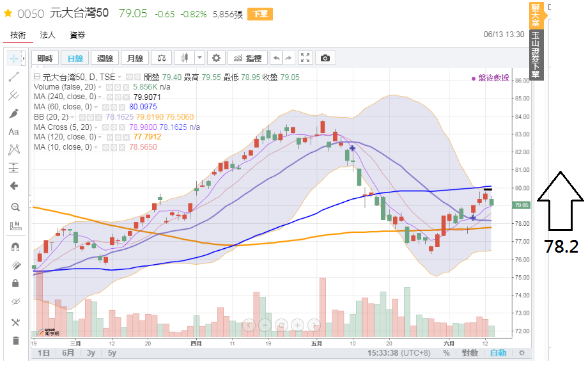Set chart range to 5y
The image size is (588, 371).
coord(112,352)
